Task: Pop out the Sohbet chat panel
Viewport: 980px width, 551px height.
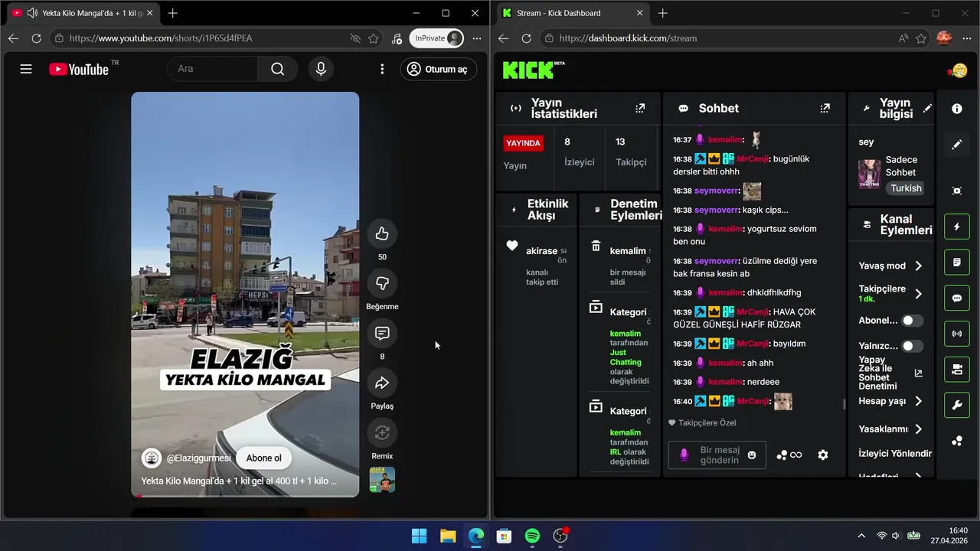Action: click(825, 108)
